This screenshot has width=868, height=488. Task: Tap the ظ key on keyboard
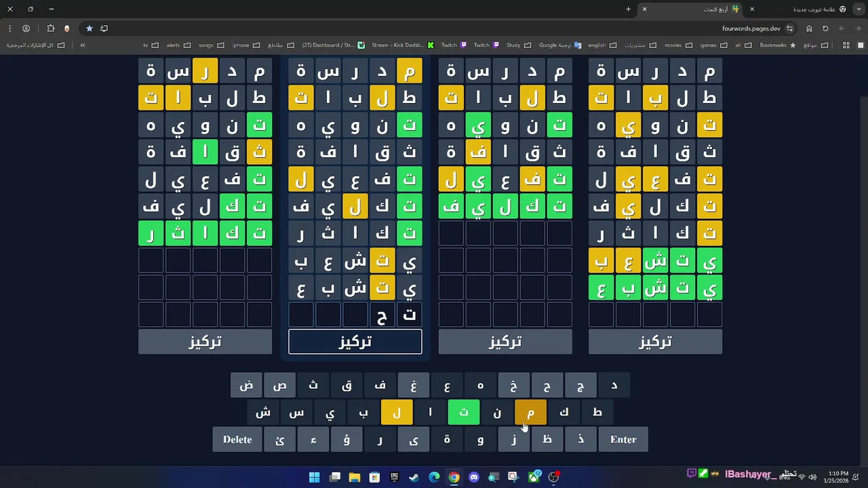coord(547,439)
